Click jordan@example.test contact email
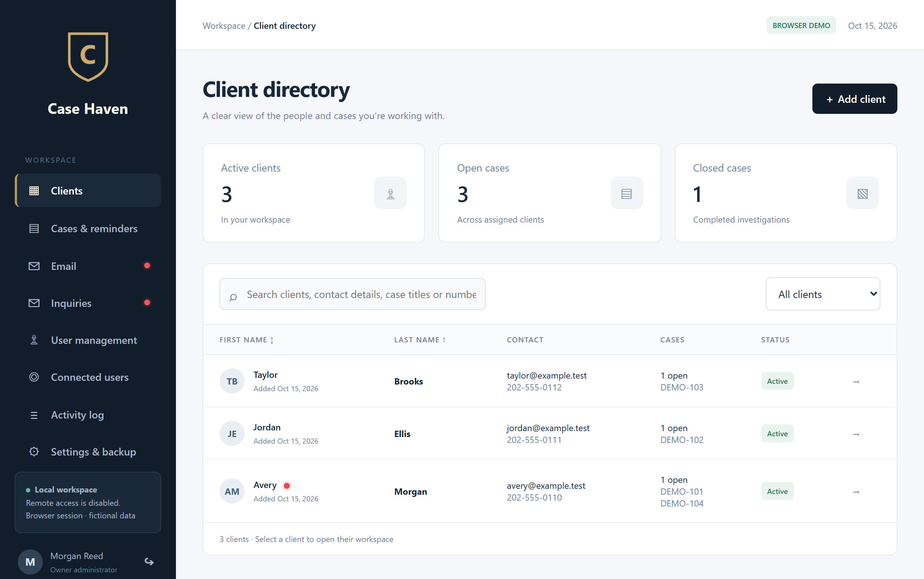The image size is (924, 579). point(548,428)
